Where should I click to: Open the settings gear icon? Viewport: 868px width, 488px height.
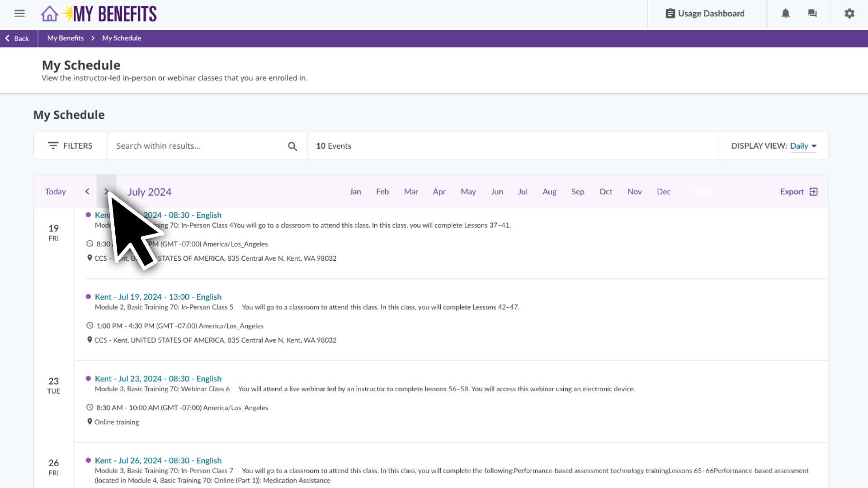click(849, 14)
